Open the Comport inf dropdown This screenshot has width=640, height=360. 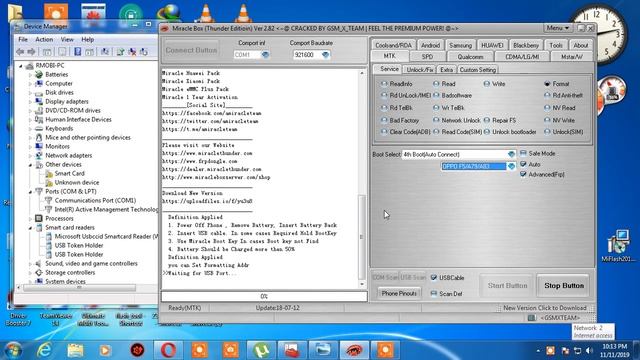pyautogui.click(x=265, y=55)
